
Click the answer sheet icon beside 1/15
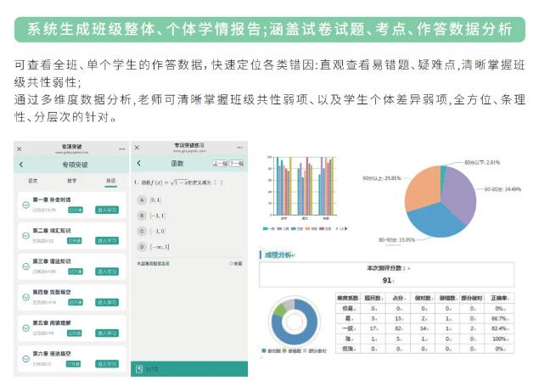point(139,368)
